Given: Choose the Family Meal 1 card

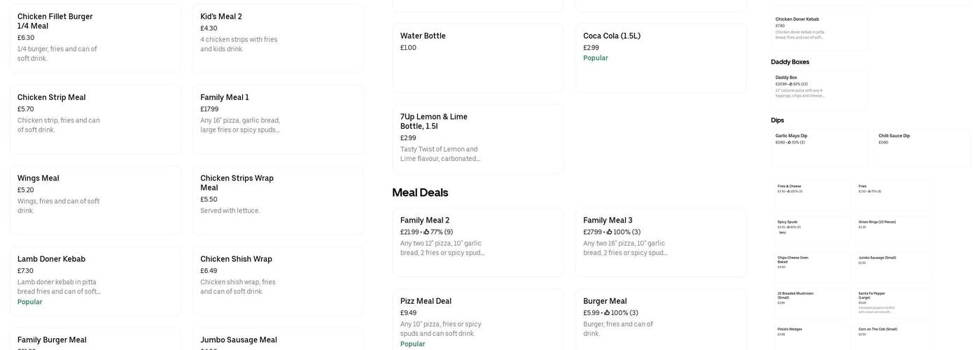Looking at the screenshot, I should 277,119.
